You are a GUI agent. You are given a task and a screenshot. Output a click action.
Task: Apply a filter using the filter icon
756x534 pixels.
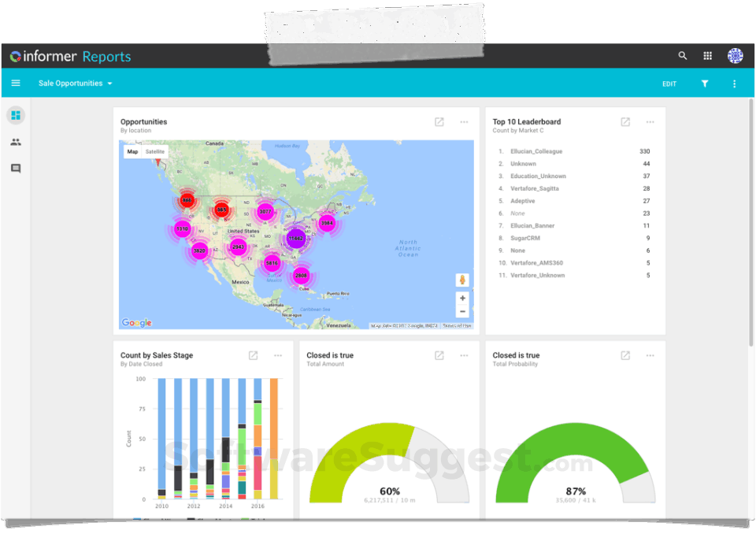[x=705, y=83]
